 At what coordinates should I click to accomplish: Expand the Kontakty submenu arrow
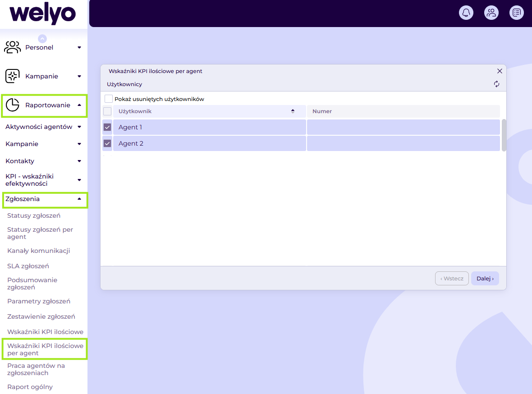tap(79, 161)
